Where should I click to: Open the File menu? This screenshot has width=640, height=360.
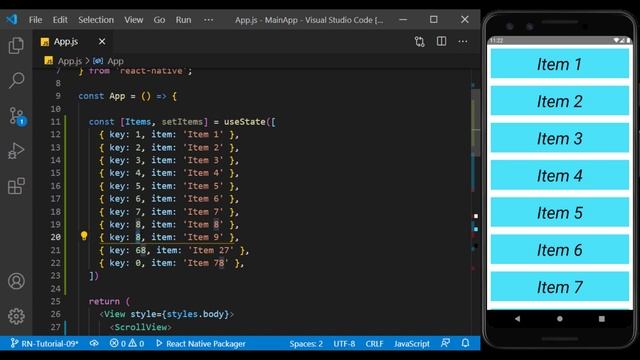coord(36,20)
